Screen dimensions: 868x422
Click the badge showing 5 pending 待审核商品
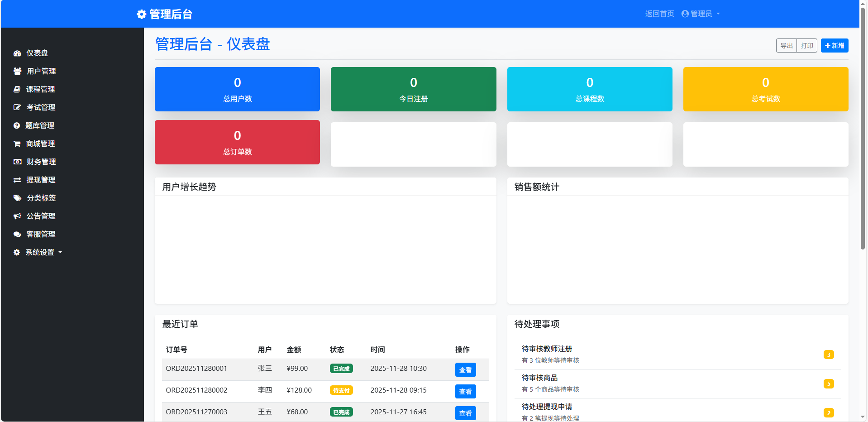click(x=829, y=384)
